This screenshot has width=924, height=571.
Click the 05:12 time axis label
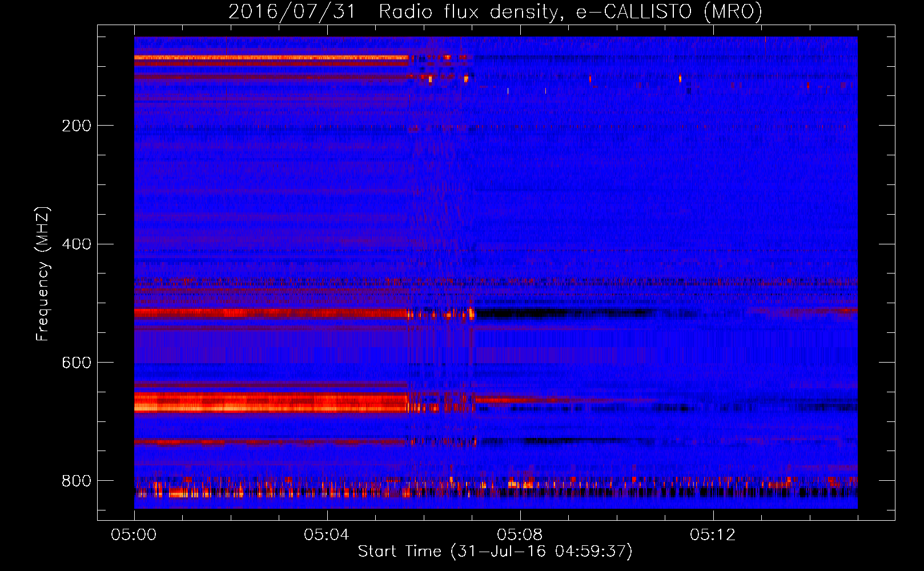click(x=713, y=535)
